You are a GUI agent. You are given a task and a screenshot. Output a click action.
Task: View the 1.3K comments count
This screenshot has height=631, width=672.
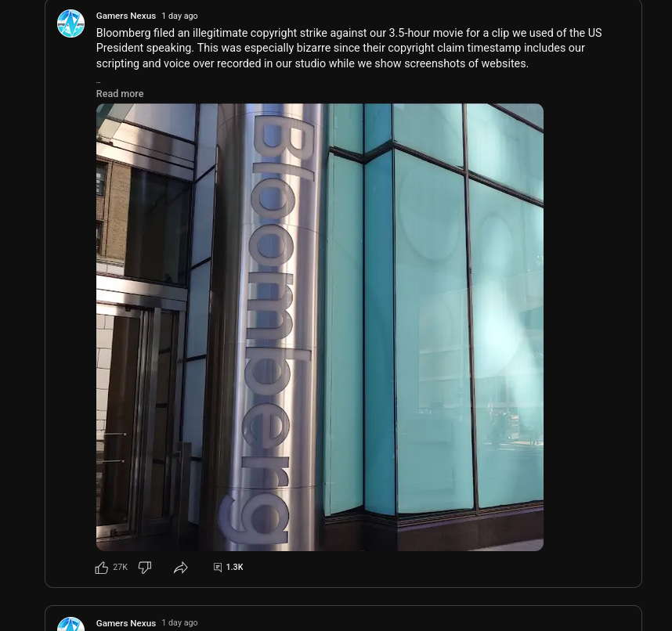pyautogui.click(x=234, y=567)
